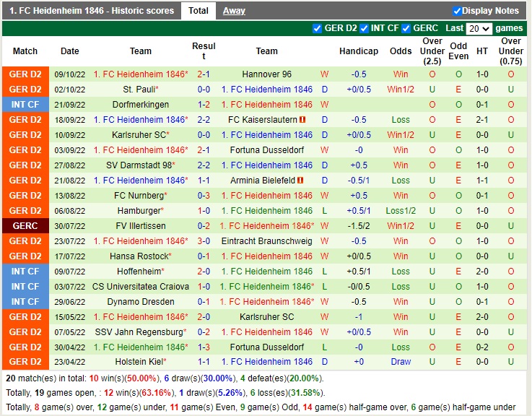Click the Match column header
532x416 pixels.
pyautogui.click(x=25, y=51)
